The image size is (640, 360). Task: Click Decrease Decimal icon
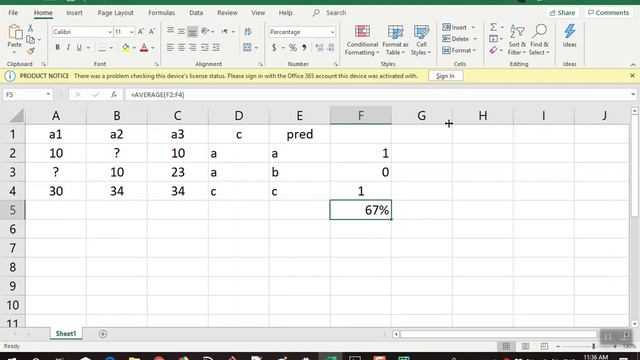pyautogui.click(x=331, y=48)
